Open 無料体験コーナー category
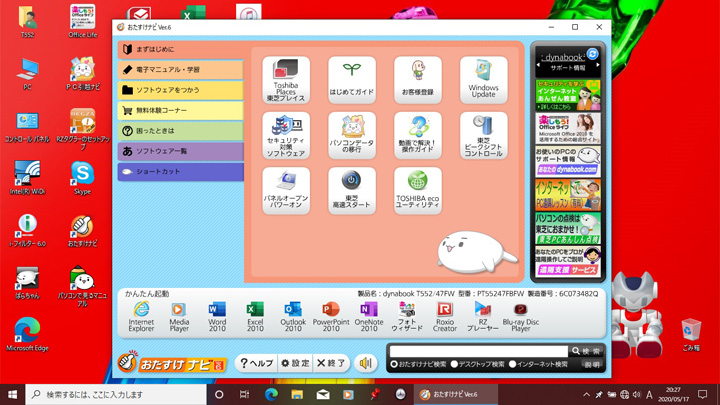This screenshot has width=720, height=405. click(x=180, y=110)
